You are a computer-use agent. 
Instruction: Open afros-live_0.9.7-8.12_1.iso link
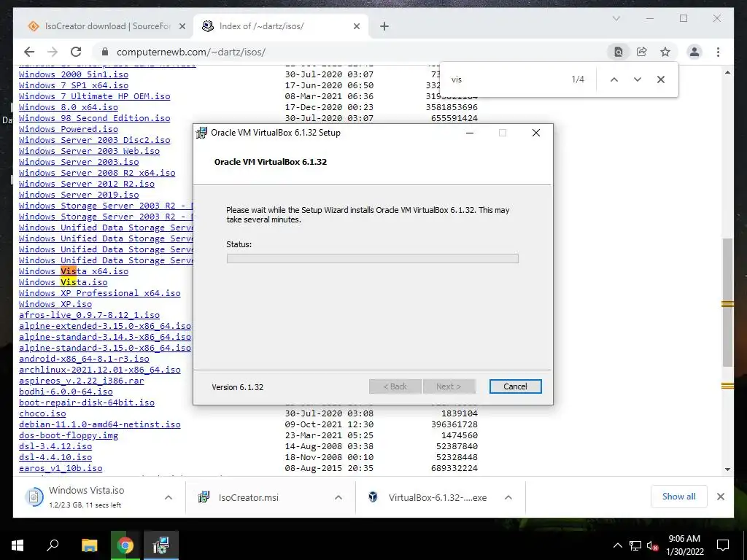(x=89, y=315)
